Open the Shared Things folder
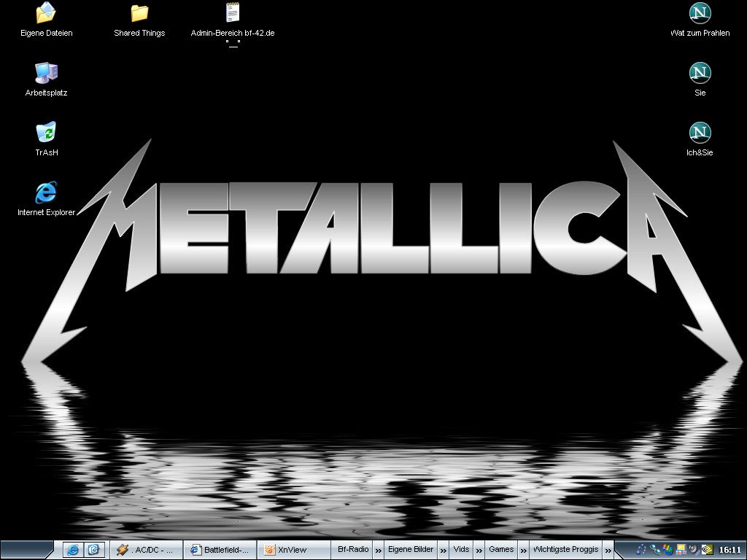The image size is (747, 560). point(139,13)
